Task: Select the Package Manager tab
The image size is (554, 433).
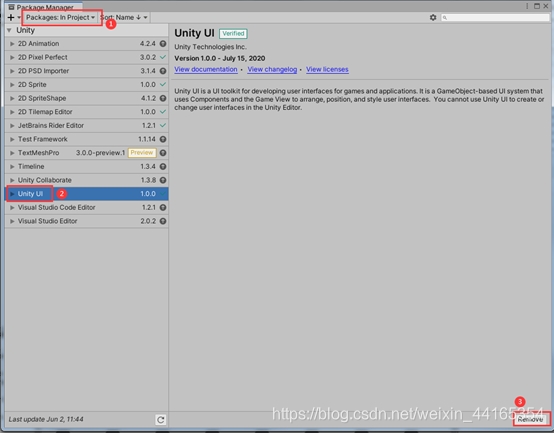Action: (x=42, y=7)
